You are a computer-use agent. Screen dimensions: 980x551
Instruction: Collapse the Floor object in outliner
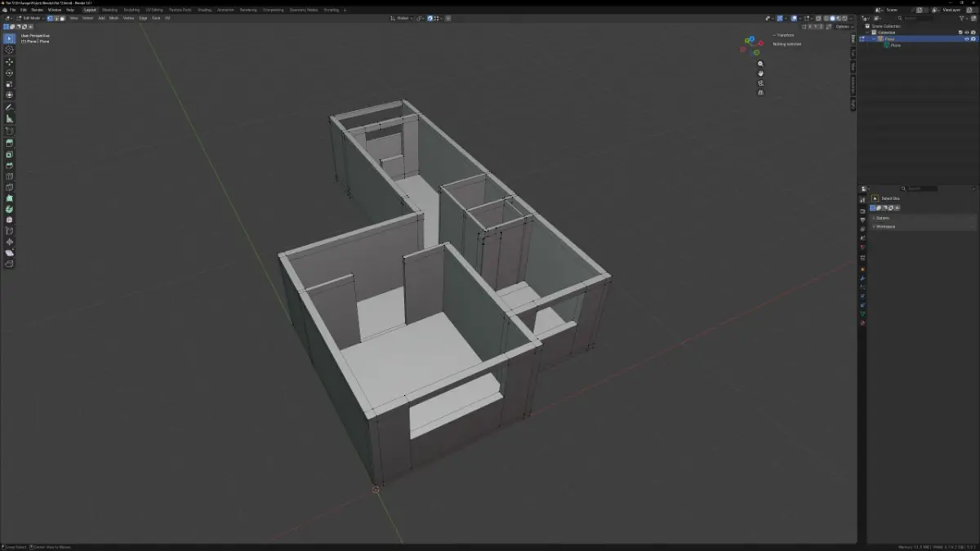click(875, 38)
